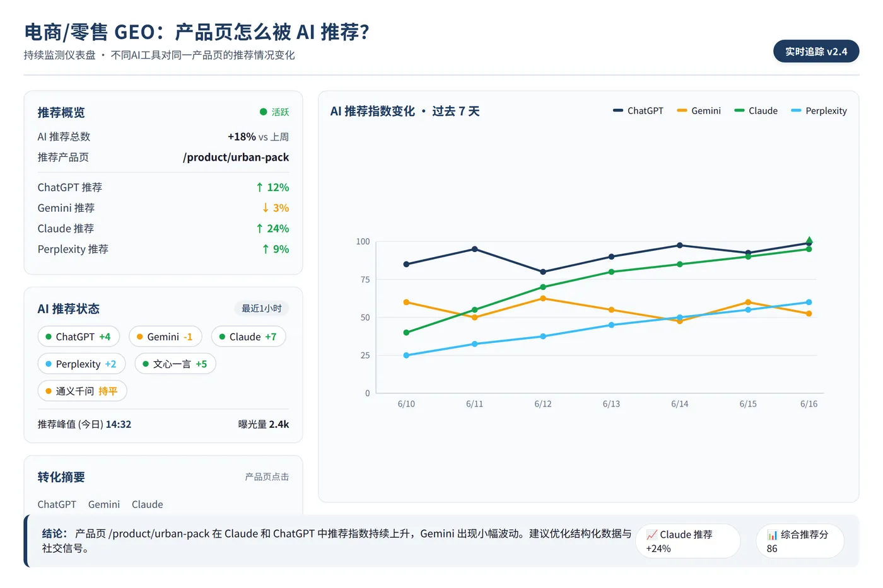
Task: Select the Claude +7 status chip
Action: (x=249, y=337)
